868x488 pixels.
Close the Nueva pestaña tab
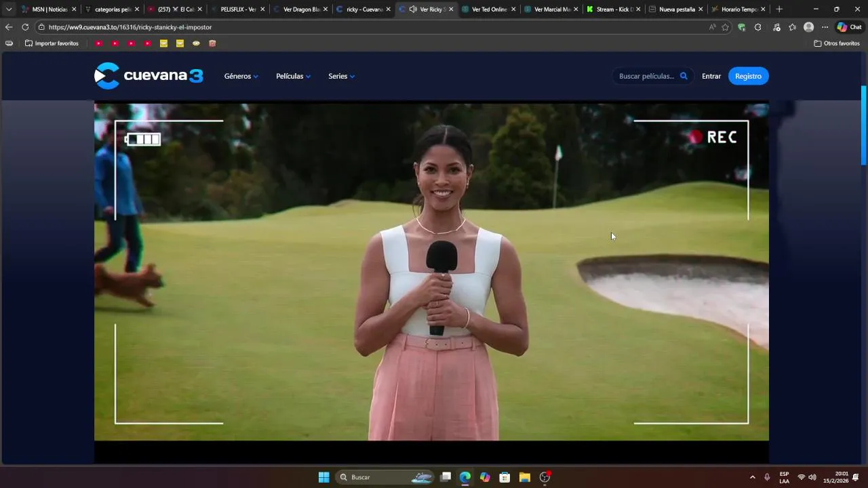pyautogui.click(x=701, y=9)
